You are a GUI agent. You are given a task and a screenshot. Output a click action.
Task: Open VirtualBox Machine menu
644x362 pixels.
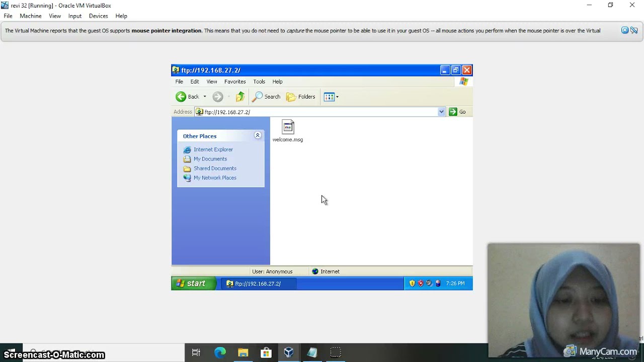coord(31,16)
